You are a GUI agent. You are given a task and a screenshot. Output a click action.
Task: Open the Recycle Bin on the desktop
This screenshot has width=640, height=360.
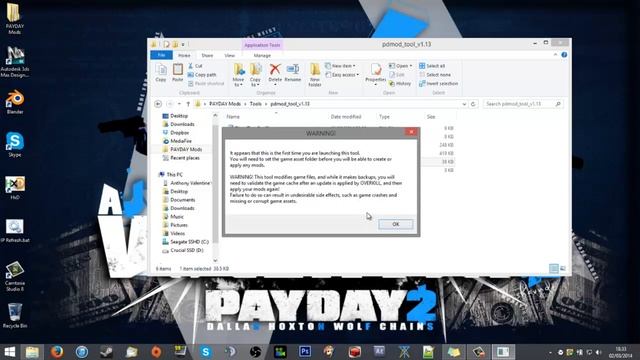click(x=15, y=316)
